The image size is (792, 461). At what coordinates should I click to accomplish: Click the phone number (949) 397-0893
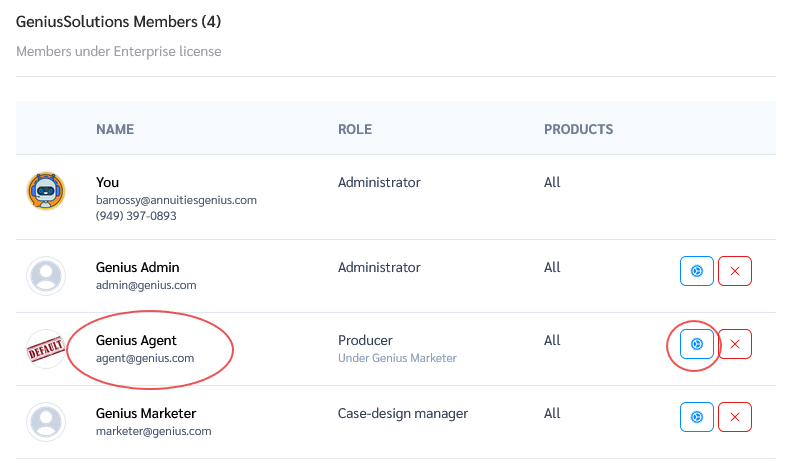(136, 216)
